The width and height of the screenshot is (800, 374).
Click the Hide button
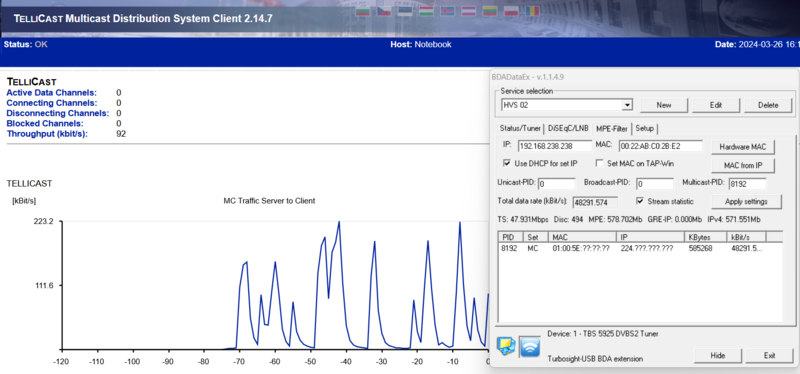coord(717,355)
